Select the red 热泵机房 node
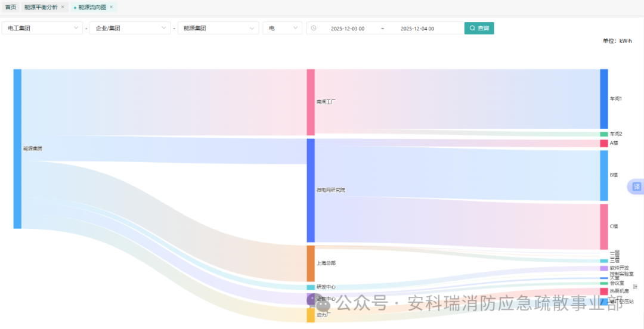The height and width of the screenshot is (329, 644). (x=603, y=291)
